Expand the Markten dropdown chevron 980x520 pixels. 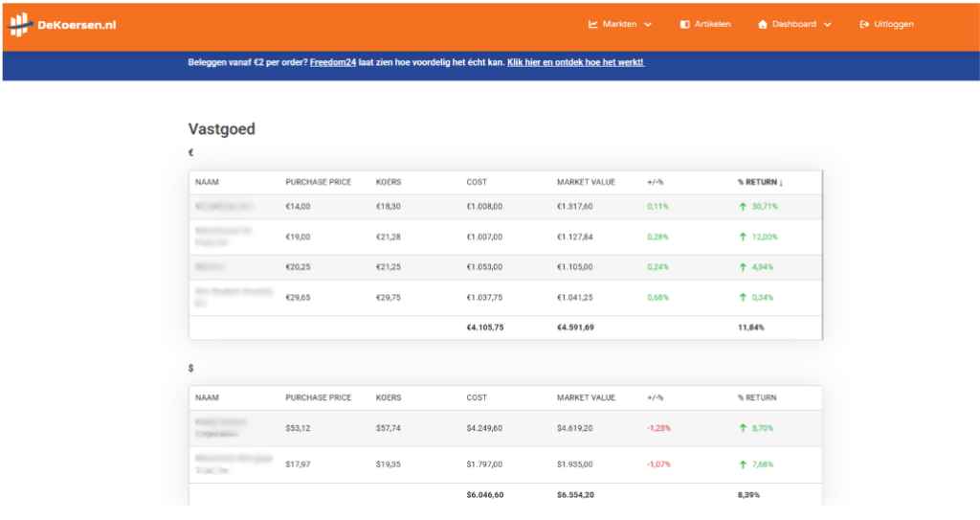648,25
